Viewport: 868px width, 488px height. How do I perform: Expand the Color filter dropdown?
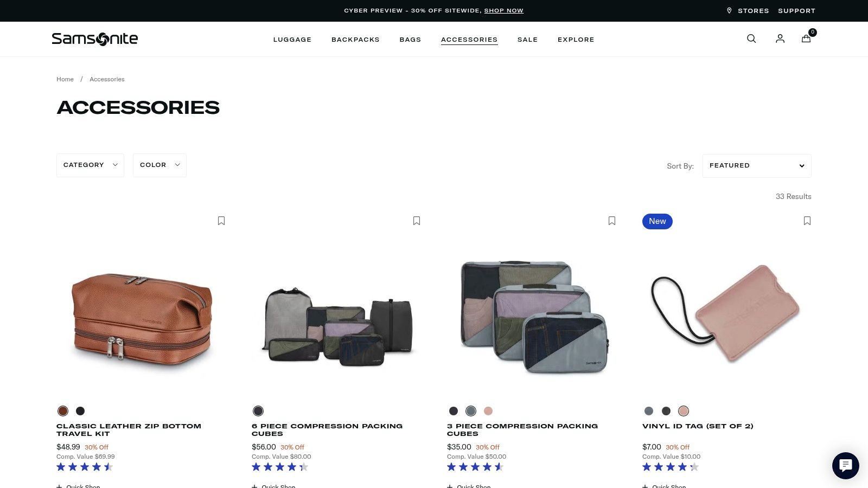pyautogui.click(x=159, y=165)
